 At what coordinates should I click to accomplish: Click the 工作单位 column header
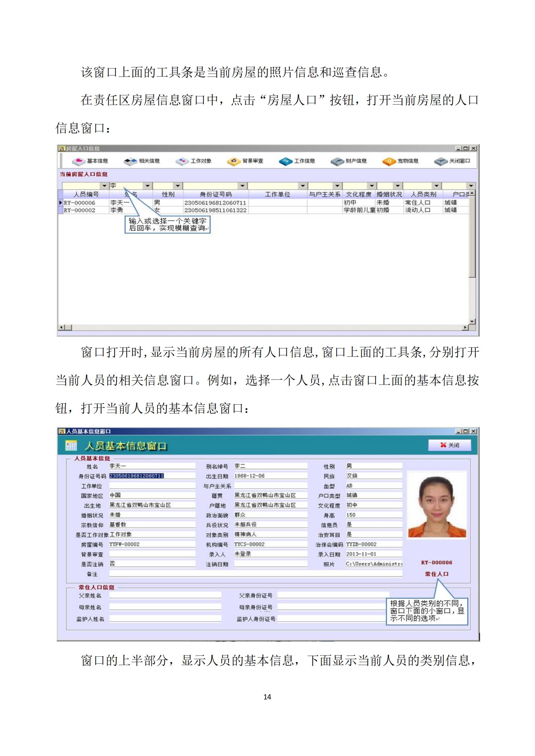(x=278, y=195)
